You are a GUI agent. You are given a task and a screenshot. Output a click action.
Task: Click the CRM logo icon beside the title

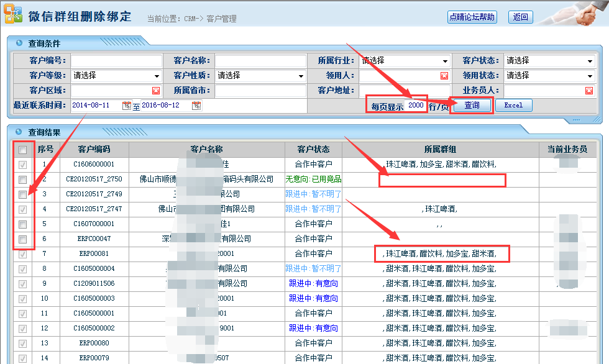pos(12,15)
